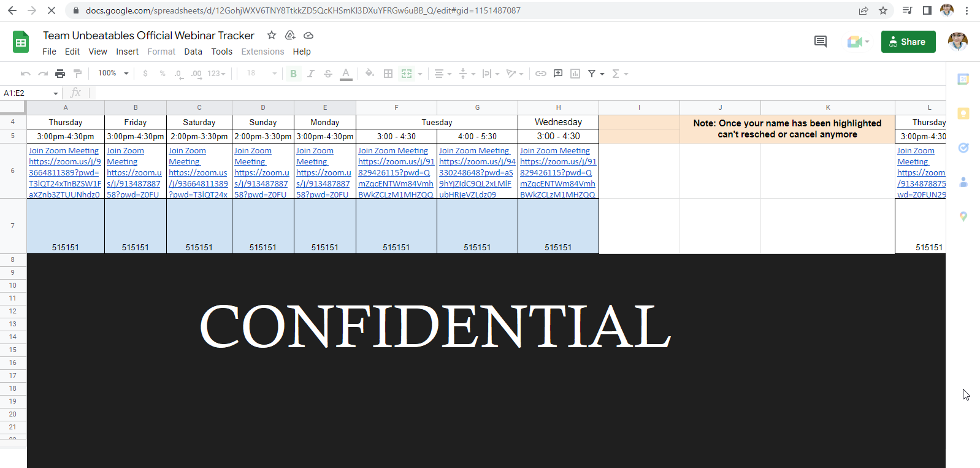Open the text rotation dropdown
980x468 pixels.
pos(515,74)
